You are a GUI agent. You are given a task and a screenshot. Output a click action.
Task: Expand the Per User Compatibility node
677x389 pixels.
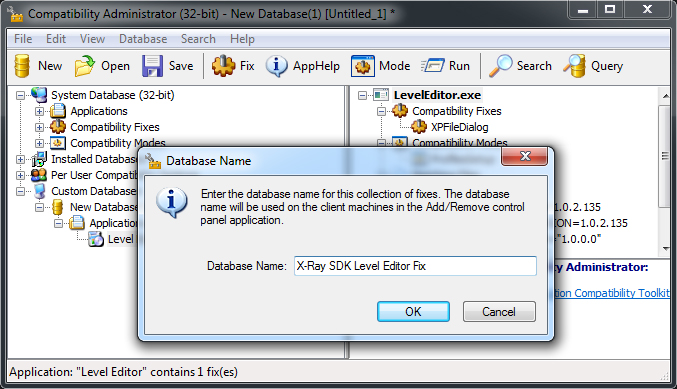[20, 175]
